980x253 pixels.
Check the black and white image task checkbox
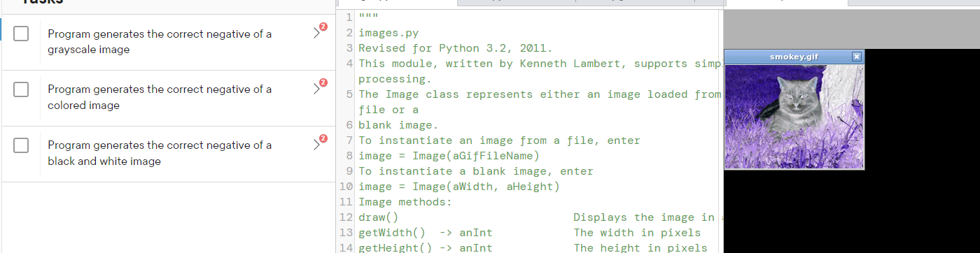22,145
